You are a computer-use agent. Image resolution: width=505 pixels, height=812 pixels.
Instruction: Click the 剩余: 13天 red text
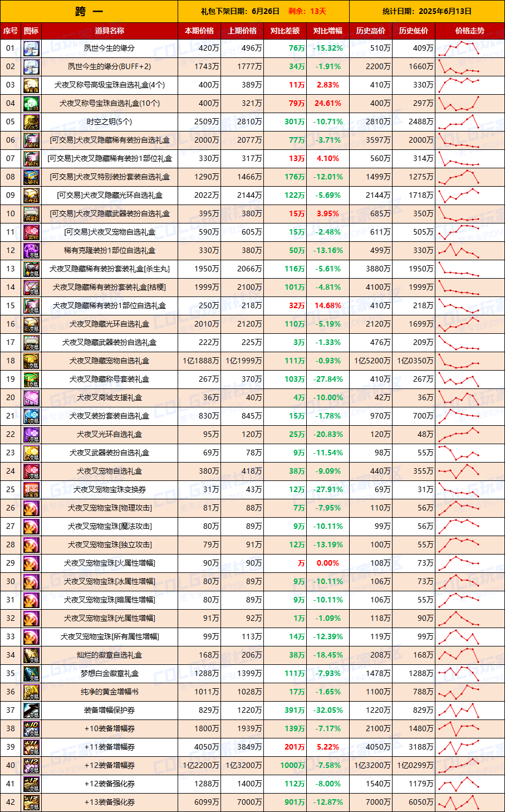point(307,11)
